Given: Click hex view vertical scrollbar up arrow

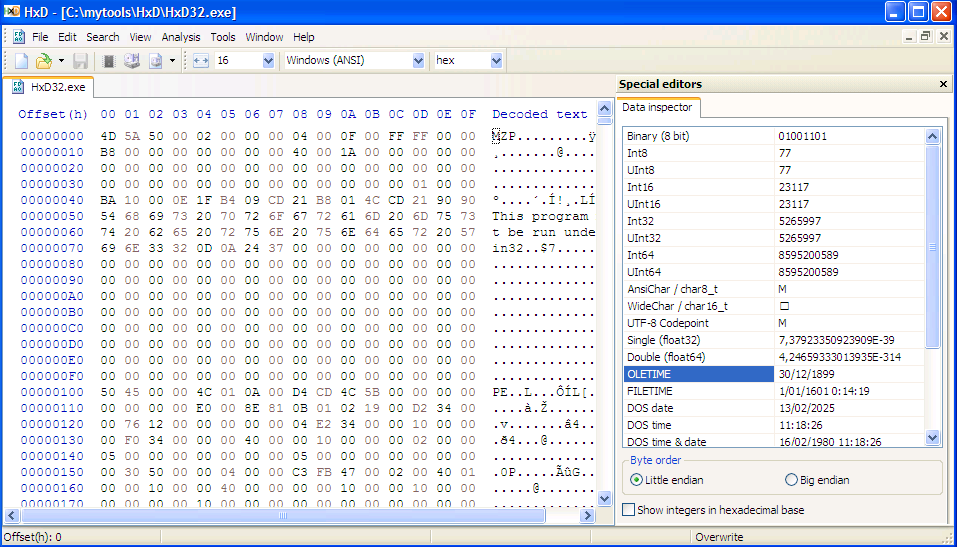Looking at the screenshot, I should [x=604, y=109].
